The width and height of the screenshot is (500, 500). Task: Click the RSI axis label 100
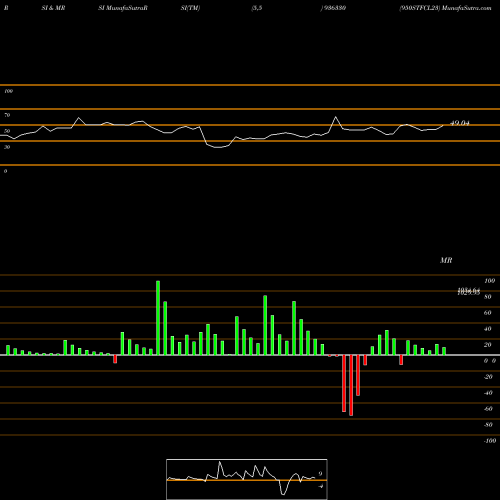point(8,91)
